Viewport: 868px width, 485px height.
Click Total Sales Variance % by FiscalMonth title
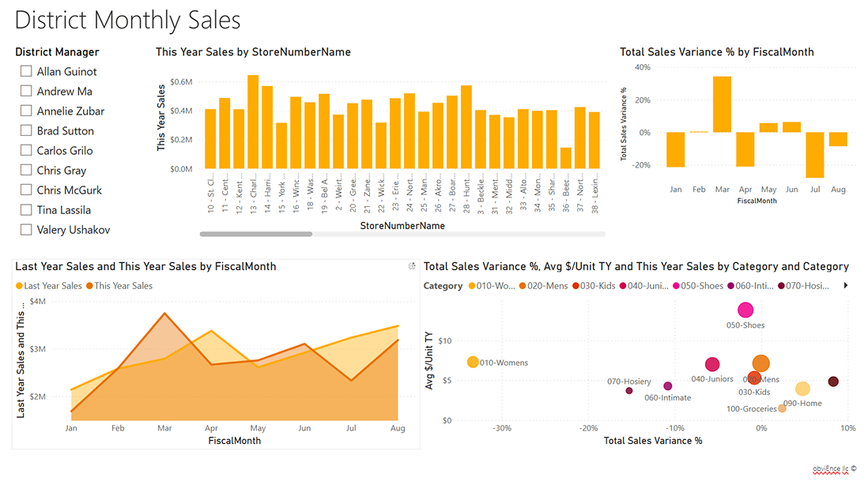point(717,52)
